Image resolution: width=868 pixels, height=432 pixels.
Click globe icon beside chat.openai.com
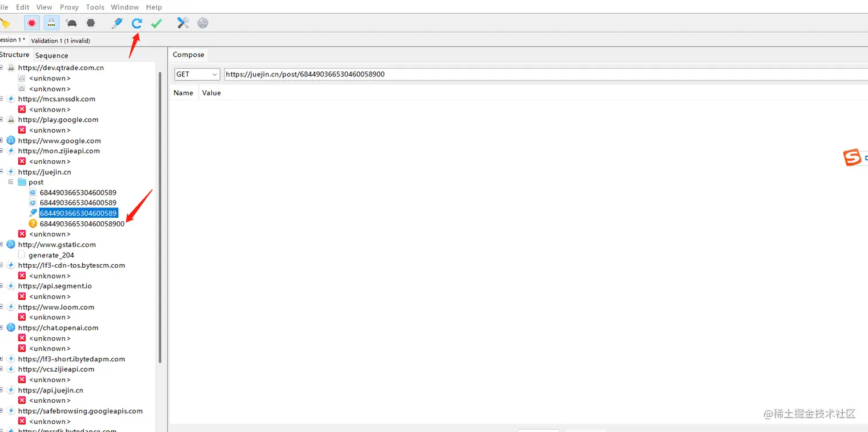tap(11, 328)
